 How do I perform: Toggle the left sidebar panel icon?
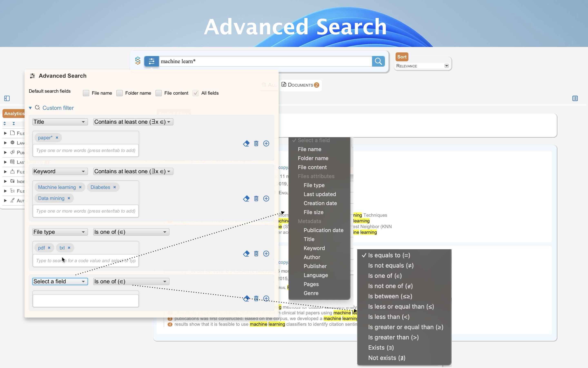pyautogui.click(x=7, y=98)
